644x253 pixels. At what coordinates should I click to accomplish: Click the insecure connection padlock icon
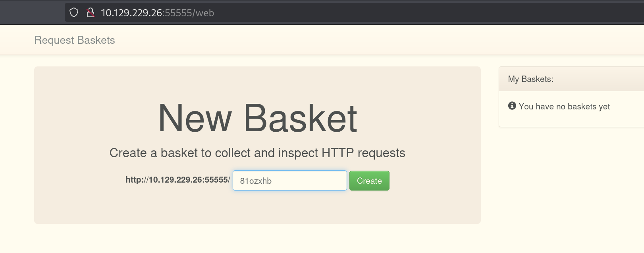(91, 13)
